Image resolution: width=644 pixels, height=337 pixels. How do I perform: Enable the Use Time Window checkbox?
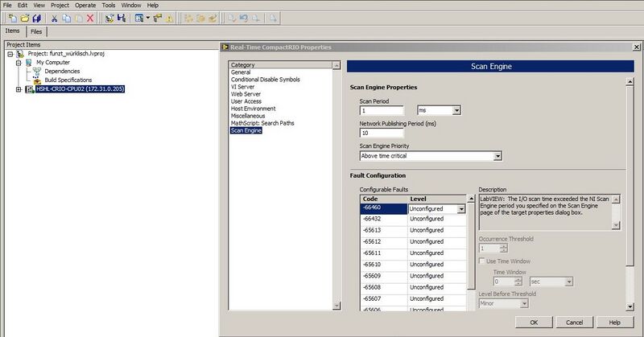tap(482, 261)
